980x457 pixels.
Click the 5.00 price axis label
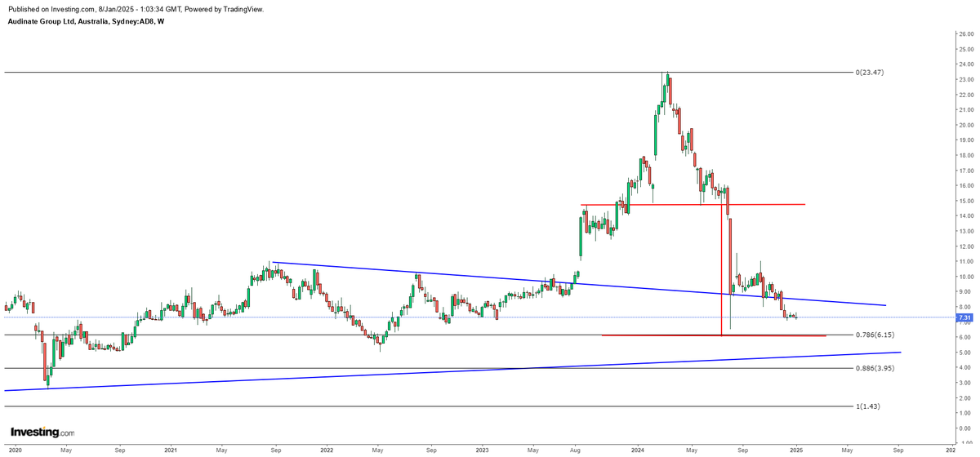click(x=967, y=353)
